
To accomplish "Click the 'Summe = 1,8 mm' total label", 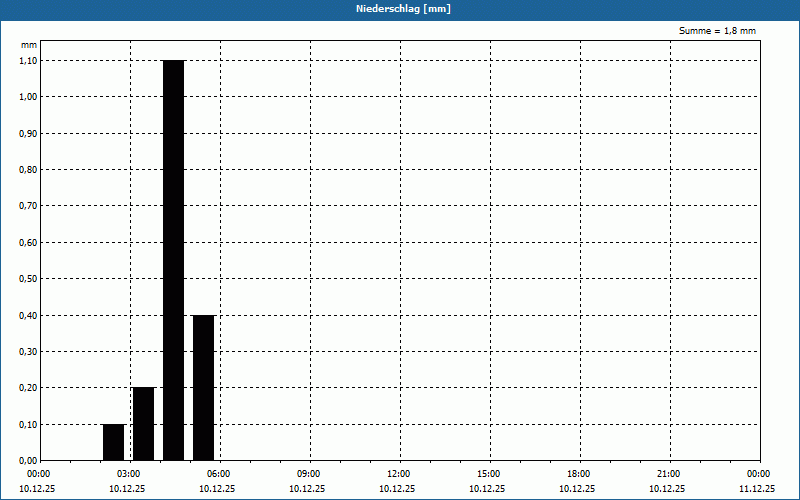I will [717, 31].
